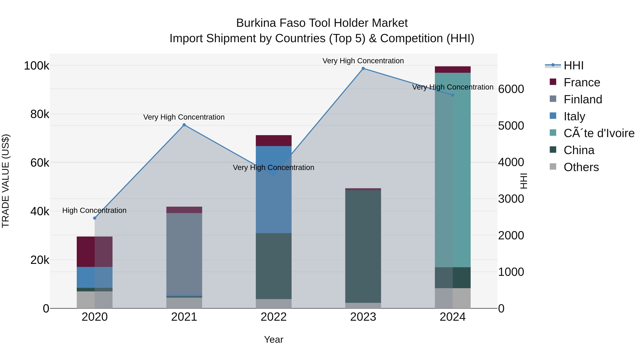Image resolution: width=644 pixels, height=362 pixels.
Task: Click the Finland gray-blue legend swatch
Action: (x=553, y=99)
